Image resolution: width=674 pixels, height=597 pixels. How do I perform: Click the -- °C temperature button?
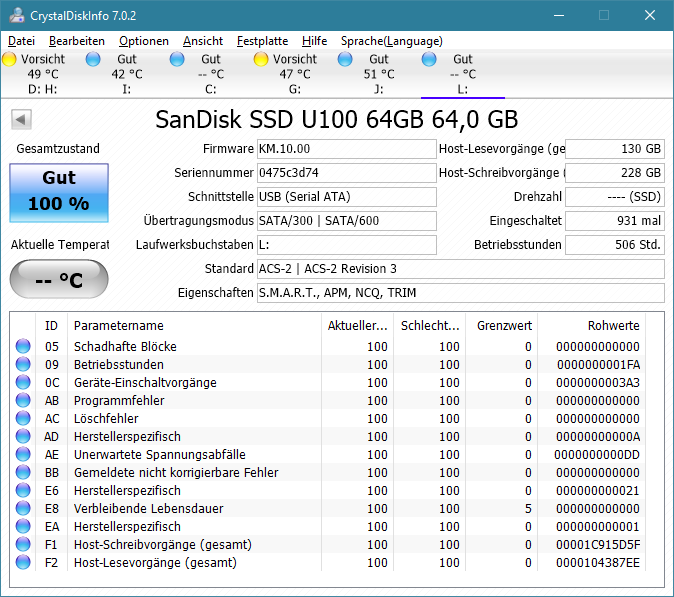click(x=59, y=279)
